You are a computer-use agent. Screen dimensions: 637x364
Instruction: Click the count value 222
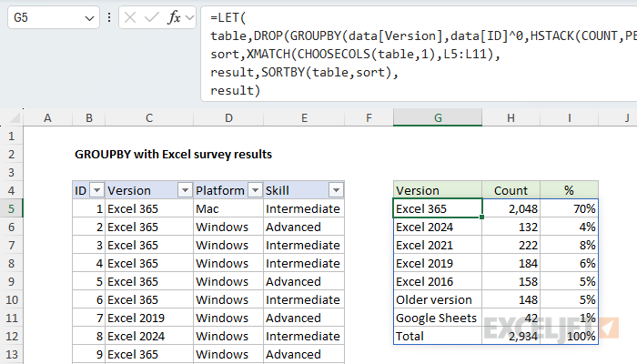(511, 245)
